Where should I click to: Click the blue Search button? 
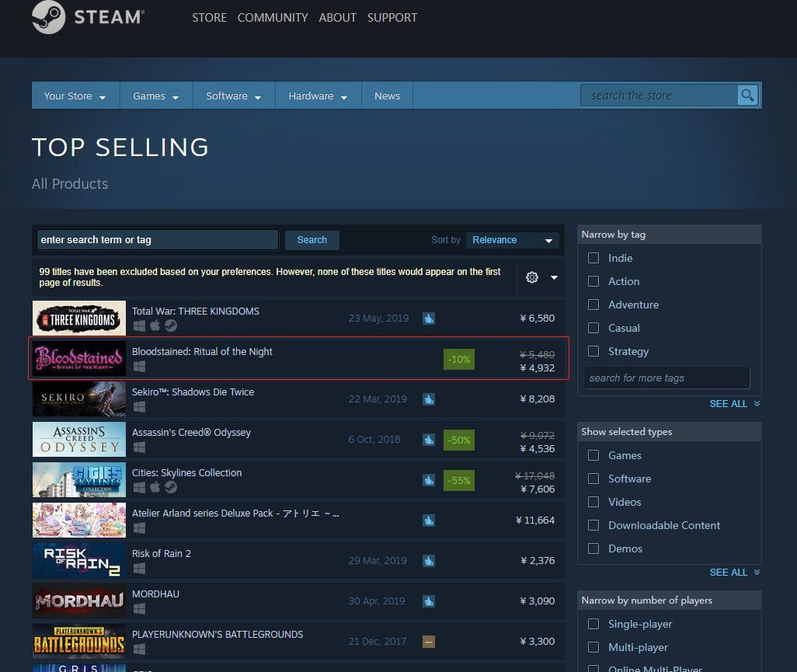(312, 240)
